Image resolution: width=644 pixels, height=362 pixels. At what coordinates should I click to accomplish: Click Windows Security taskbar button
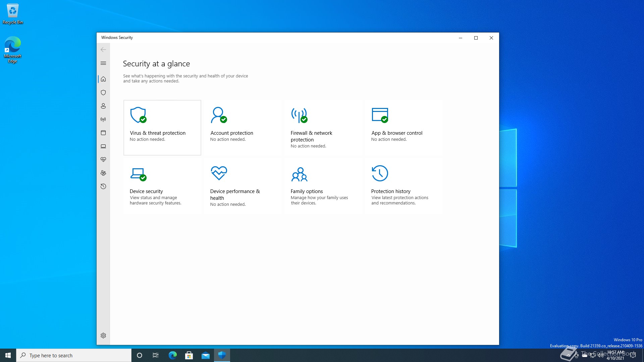coord(222,355)
